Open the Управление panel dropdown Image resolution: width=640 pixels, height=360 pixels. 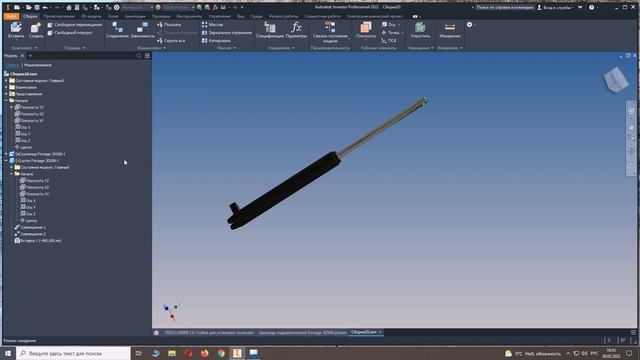coord(281,48)
